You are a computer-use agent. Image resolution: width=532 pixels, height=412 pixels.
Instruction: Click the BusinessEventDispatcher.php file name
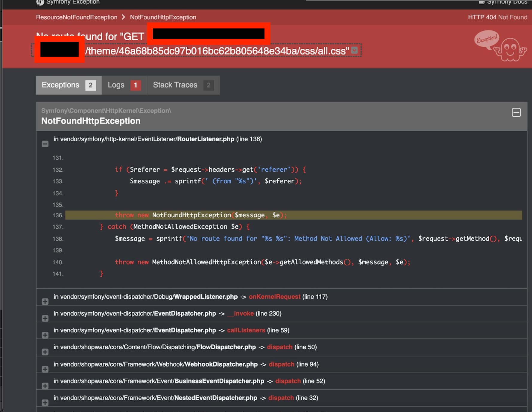coord(219,381)
